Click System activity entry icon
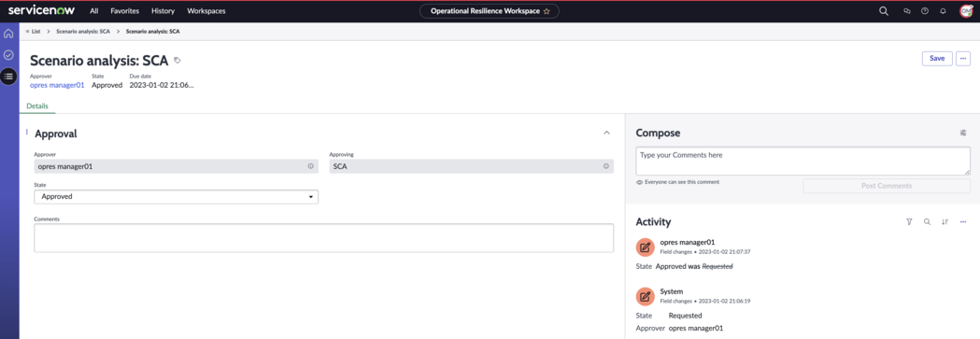The width and height of the screenshot is (980, 339). coord(645,296)
